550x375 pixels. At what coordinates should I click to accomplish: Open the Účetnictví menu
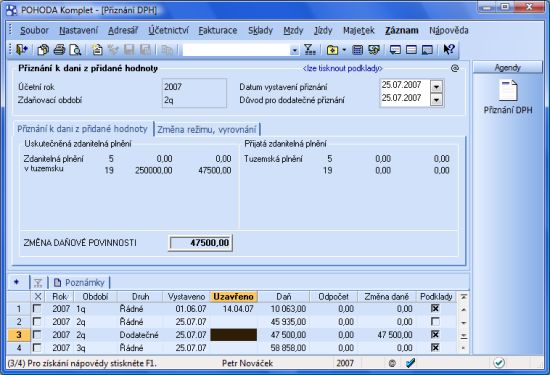pyautogui.click(x=168, y=31)
